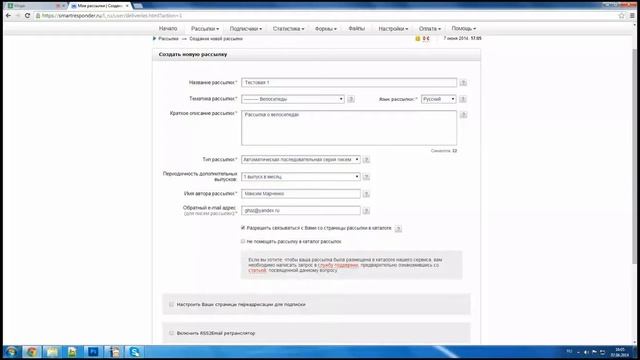Click the taskbar clock
Screen dimensions: 640x360
[x=620, y=352]
